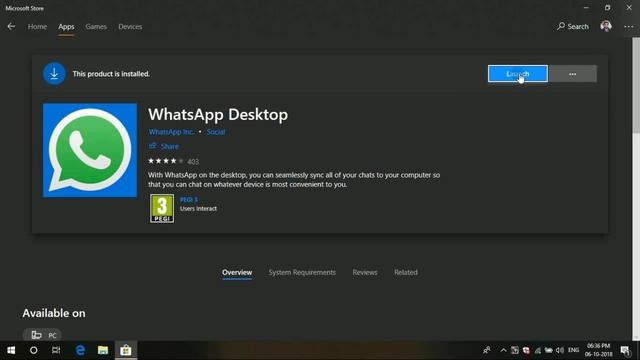Open Microsoft Edge from the taskbar
This screenshot has height=360, width=640.
point(80,350)
